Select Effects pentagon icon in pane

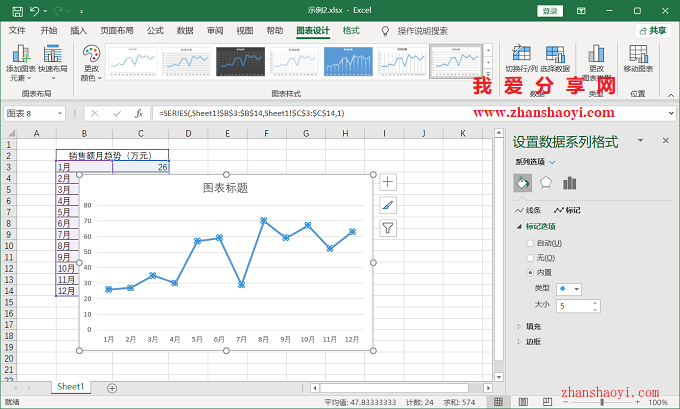546,183
